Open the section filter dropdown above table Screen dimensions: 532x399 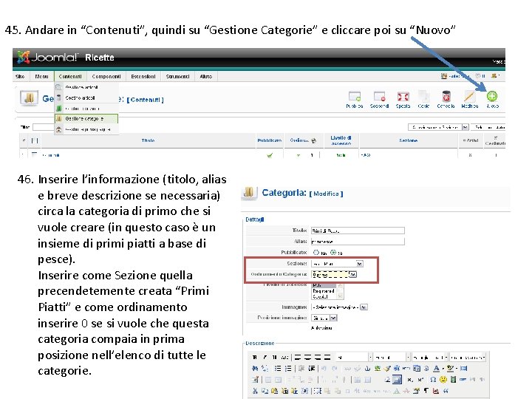click(438, 127)
